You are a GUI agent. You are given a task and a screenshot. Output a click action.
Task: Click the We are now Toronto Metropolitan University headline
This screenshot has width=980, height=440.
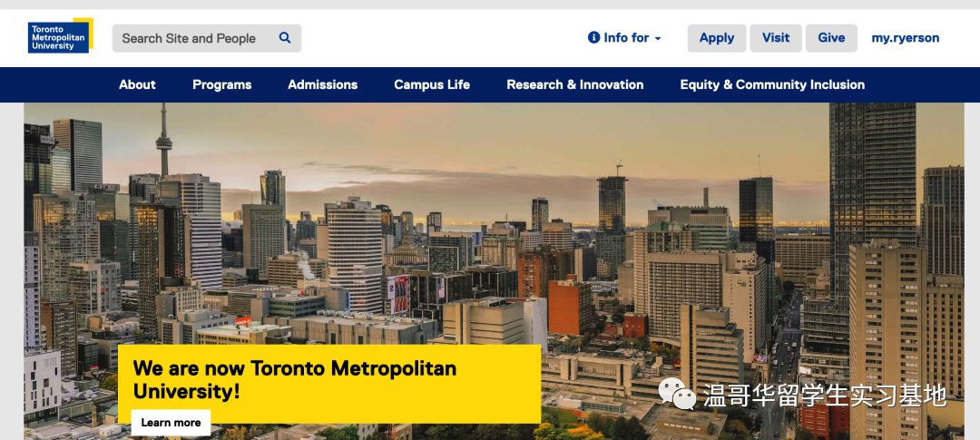click(294, 379)
